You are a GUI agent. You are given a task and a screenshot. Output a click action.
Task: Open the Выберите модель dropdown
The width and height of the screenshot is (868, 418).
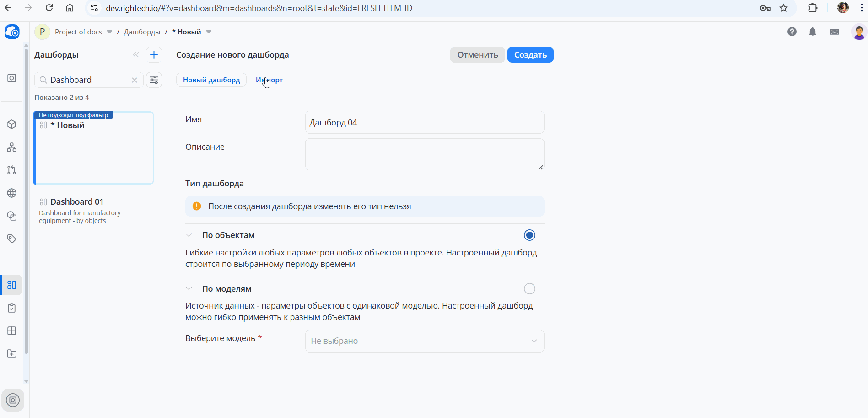point(424,341)
